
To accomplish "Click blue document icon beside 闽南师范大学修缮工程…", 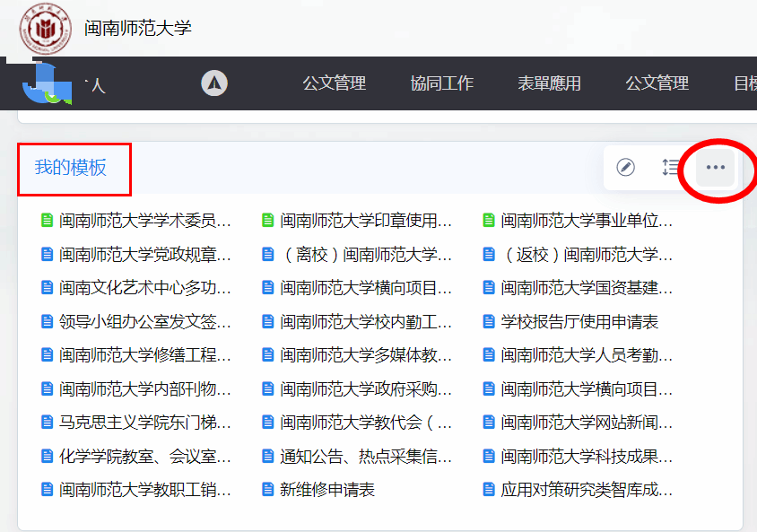I will [x=47, y=355].
